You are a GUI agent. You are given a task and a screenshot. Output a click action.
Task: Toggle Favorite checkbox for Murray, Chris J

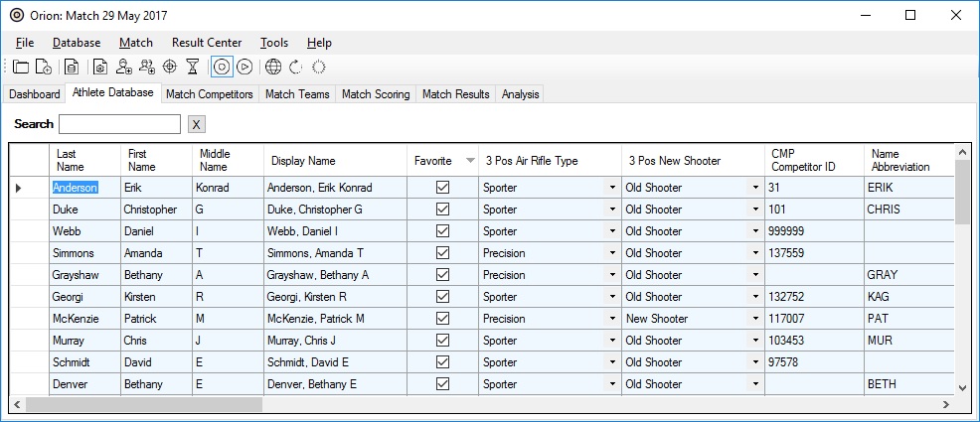[x=442, y=341]
